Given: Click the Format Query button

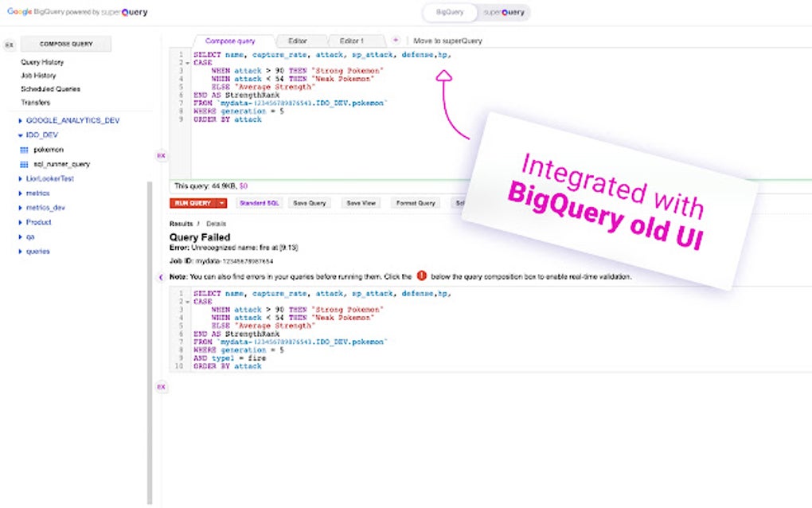Looking at the screenshot, I should click(415, 203).
